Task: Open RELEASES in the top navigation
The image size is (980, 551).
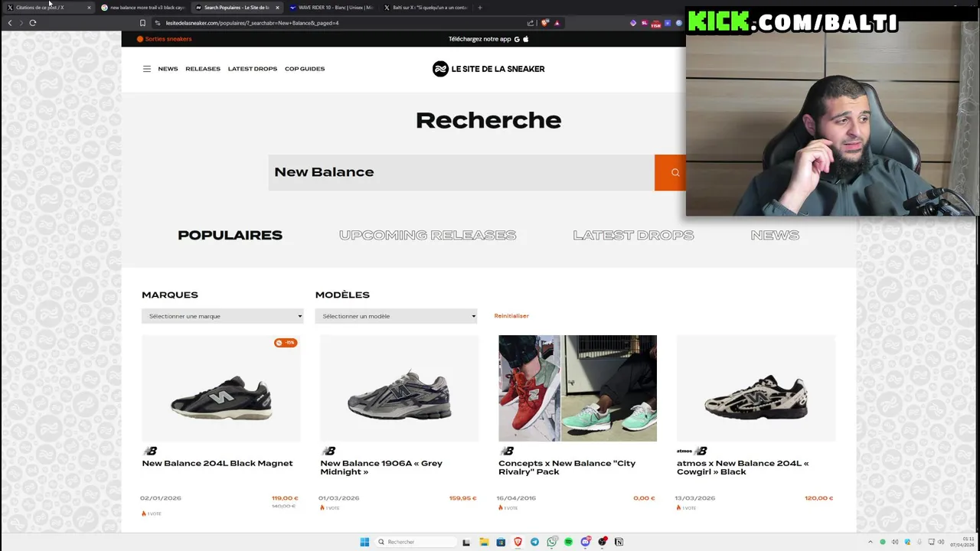Action: (x=203, y=69)
